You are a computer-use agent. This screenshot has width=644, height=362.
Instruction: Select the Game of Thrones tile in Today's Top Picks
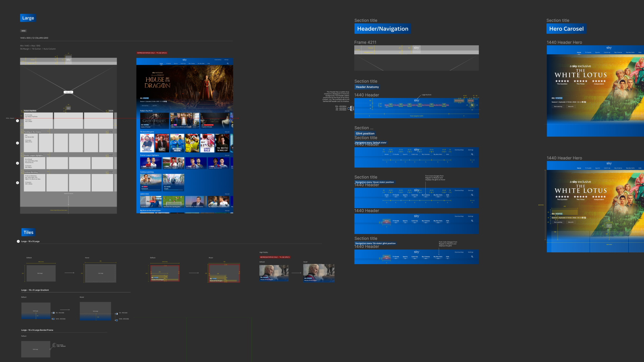155,121
